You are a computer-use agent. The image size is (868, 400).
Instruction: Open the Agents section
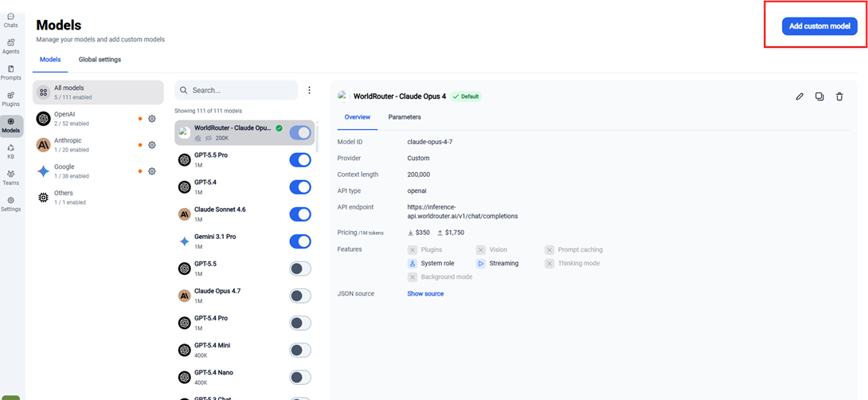(x=10, y=46)
